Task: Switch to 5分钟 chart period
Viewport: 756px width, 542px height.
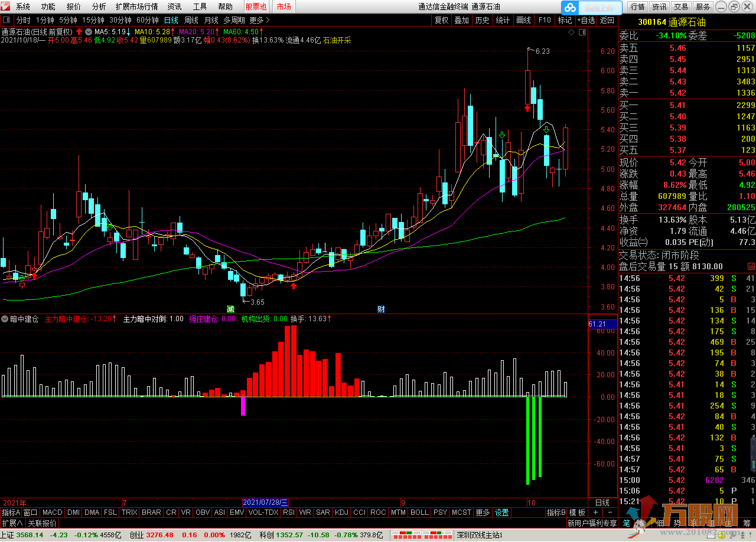Action: 68,20
